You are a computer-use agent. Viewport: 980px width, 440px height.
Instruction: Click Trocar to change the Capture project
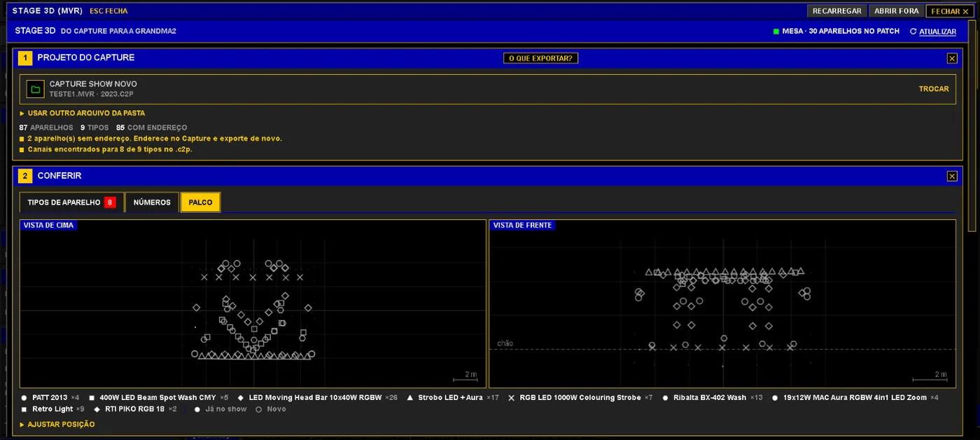point(934,89)
